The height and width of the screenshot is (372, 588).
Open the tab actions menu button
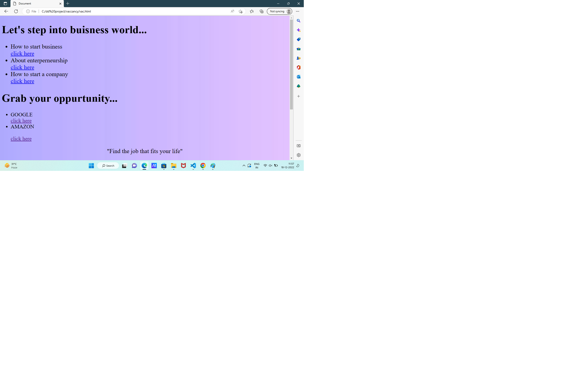click(x=5, y=4)
